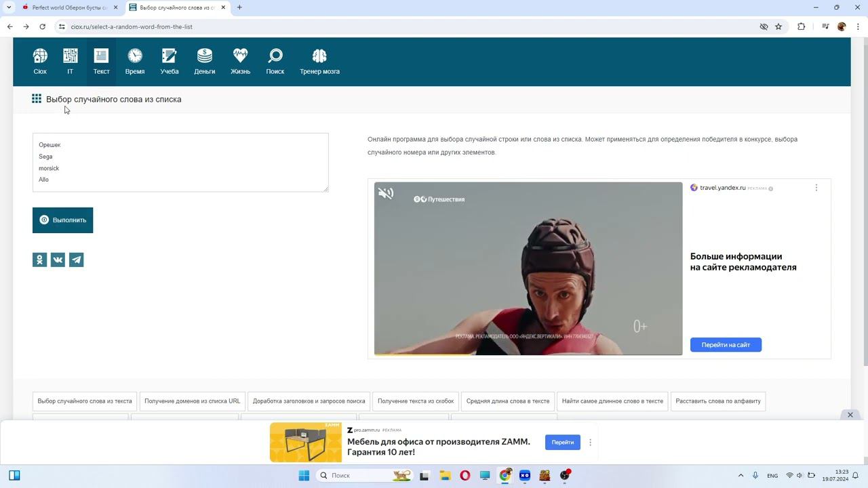Open the Chrome profile avatar
The height and width of the screenshot is (488, 868).
842,26
